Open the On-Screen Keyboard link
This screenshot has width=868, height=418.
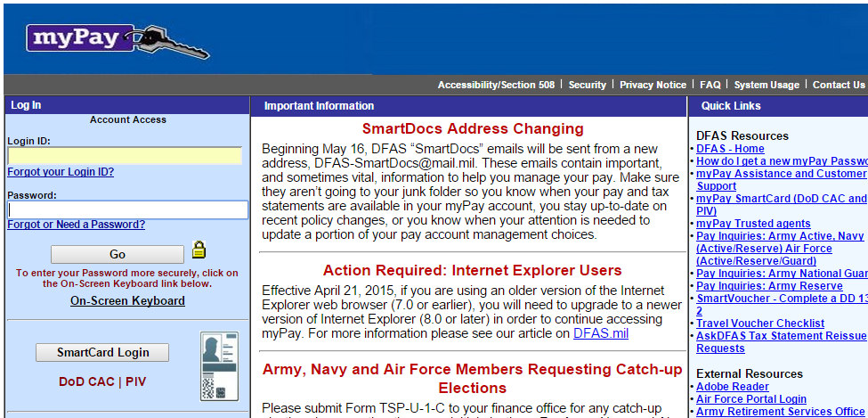point(127,301)
